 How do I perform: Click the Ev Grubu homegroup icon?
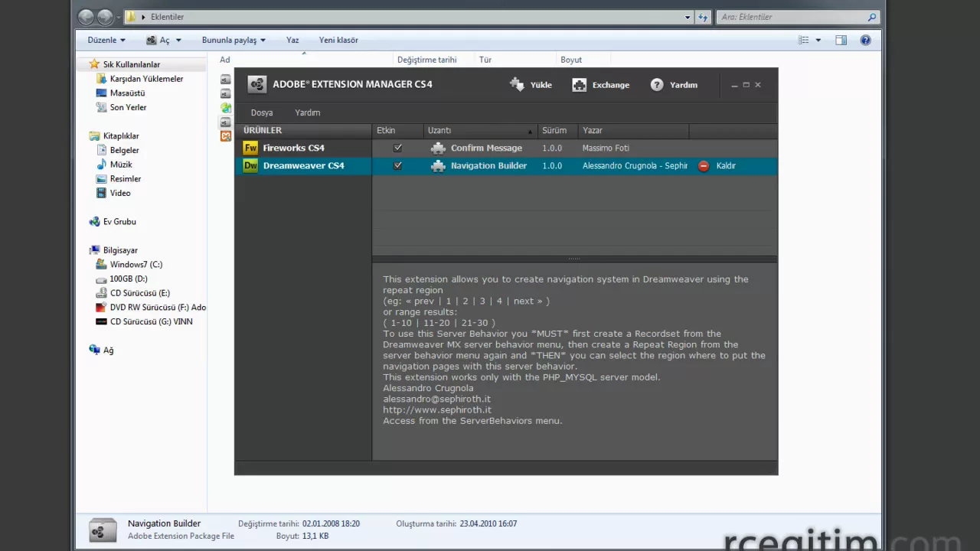[x=94, y=221]
